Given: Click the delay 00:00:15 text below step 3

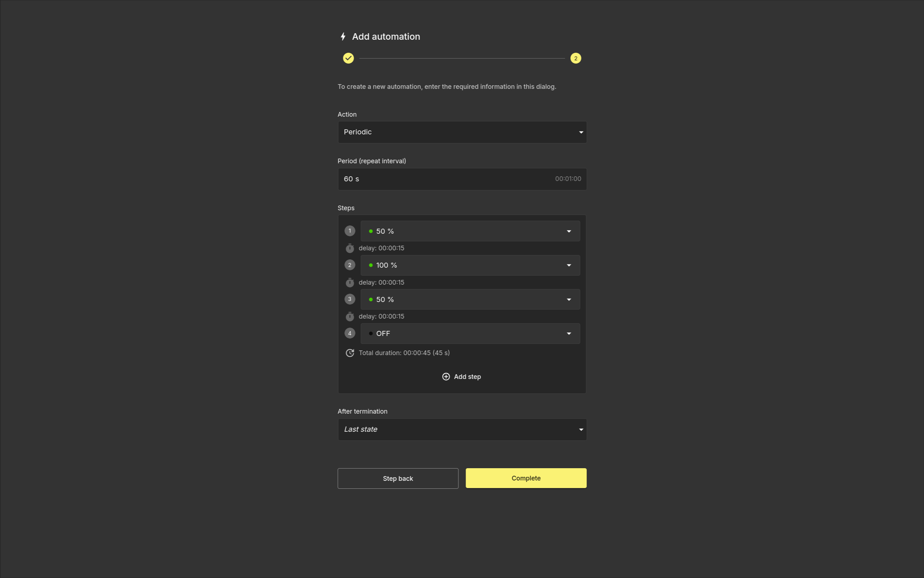Looking at the screenshot, I should (x=381, y=316).
